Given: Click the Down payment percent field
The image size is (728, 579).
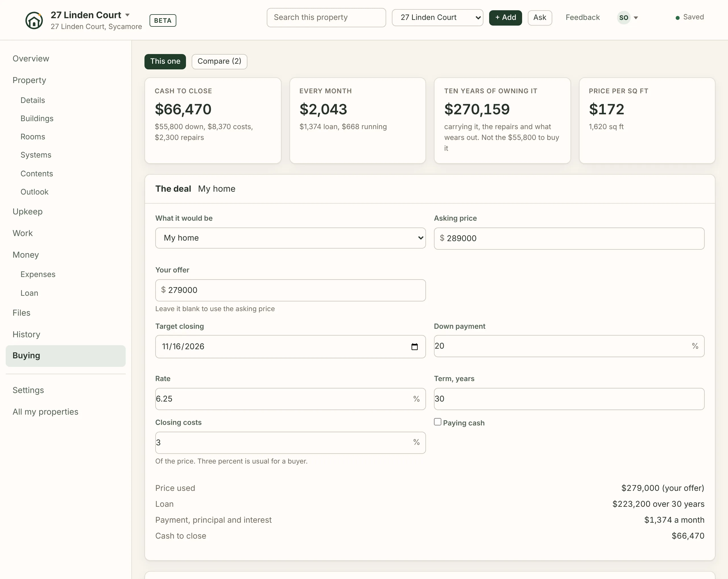Looking at the screenshot, I should [569, 346].
